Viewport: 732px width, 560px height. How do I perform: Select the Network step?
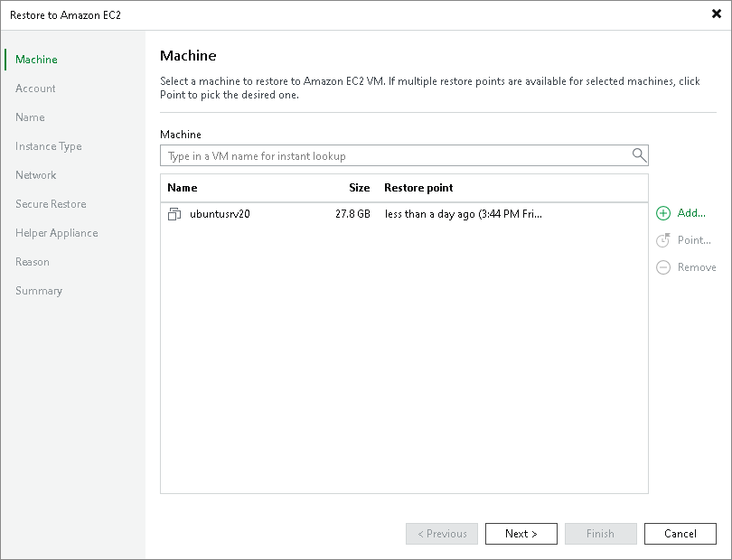pyautogui.click(x=36, y=175)
